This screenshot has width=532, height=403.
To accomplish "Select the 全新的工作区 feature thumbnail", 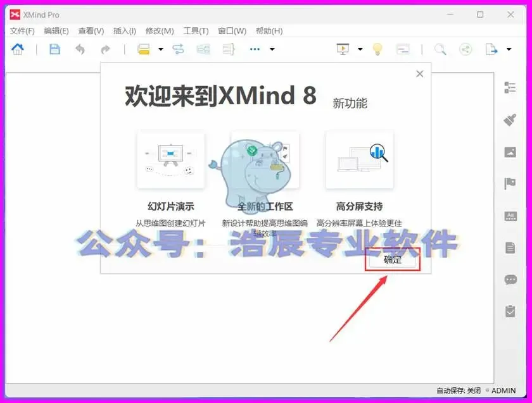I will [x=265, y=159].
